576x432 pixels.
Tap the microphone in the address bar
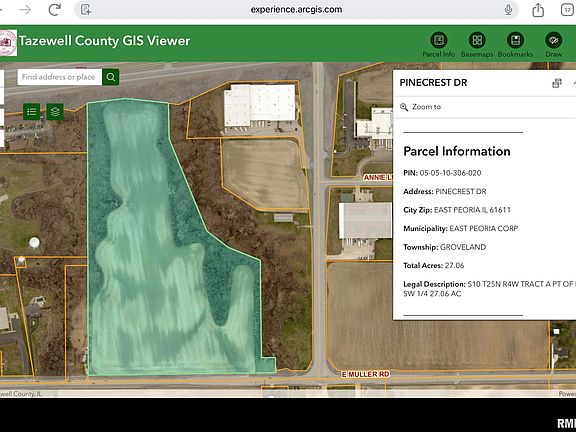508,10
